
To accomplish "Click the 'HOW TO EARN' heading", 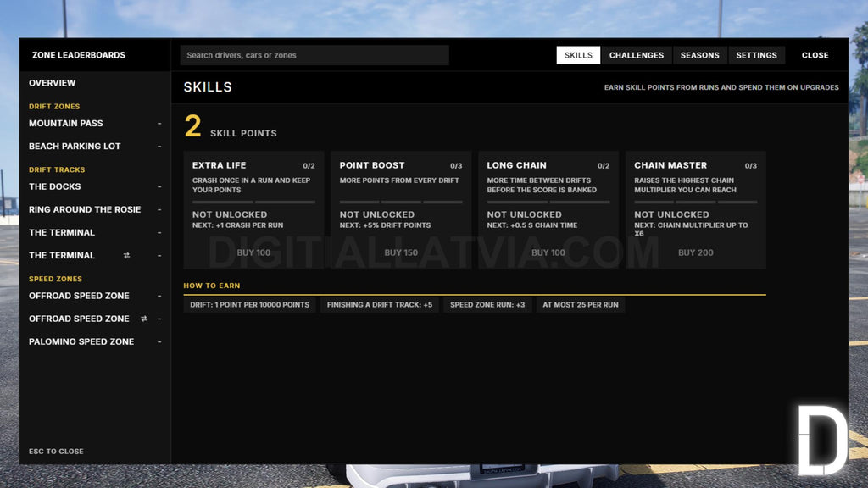I will pos(211,286).
